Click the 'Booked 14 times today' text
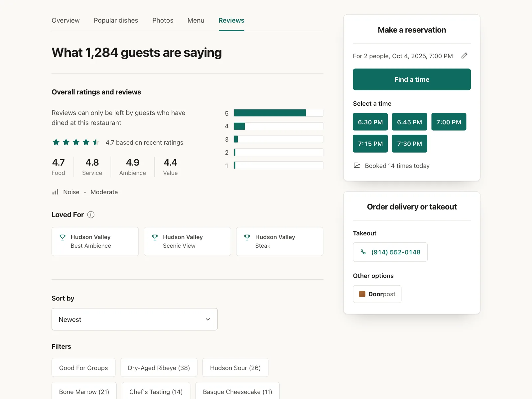Screen dimensions: 532x399 pos(397,166)
